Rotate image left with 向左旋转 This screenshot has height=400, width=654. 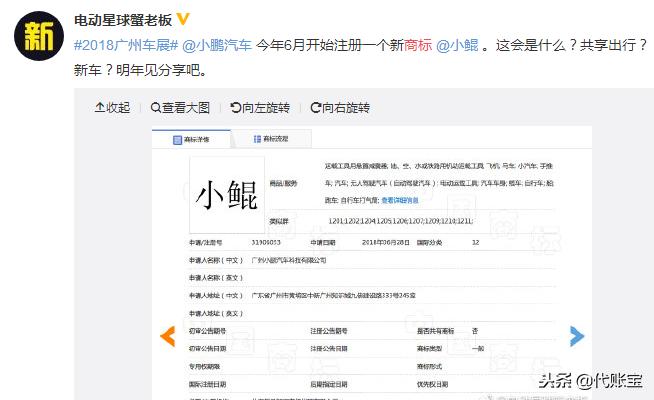pos(260,108)
